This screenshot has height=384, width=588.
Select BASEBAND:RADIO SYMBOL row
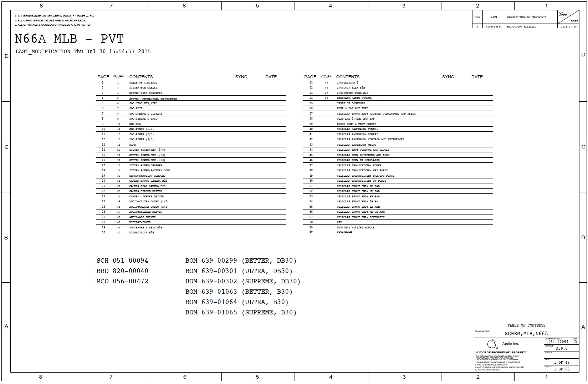(x=398, y=98)
